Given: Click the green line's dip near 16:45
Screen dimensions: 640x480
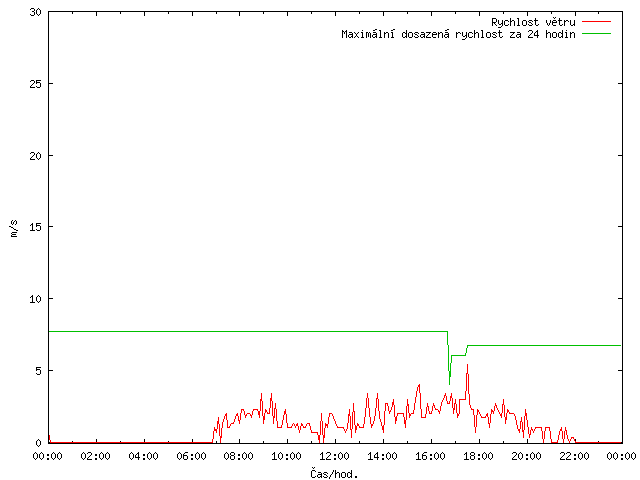Looking at the screenshot, I should 449,382.
